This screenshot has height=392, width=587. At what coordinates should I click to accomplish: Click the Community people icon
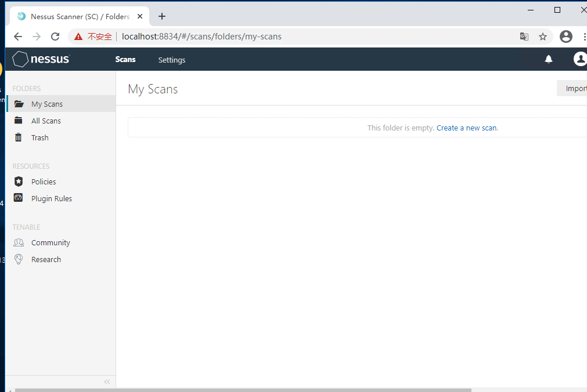click(19, 242)
